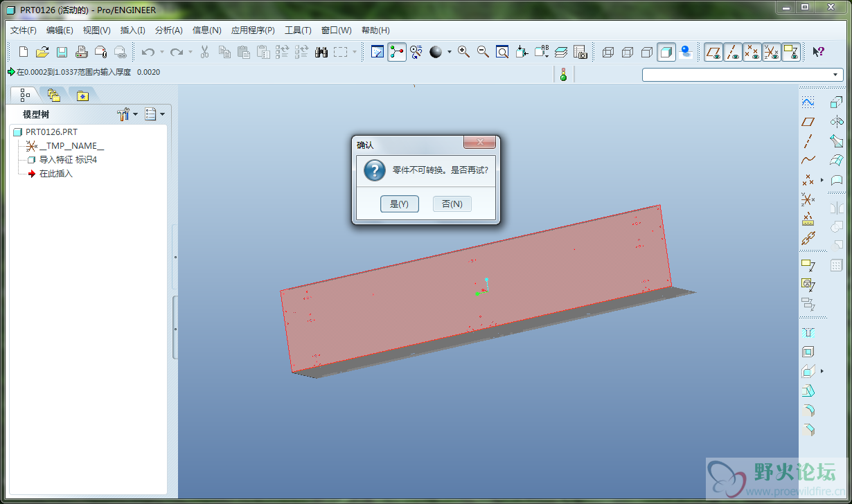This screenshot has width=852, height=504.
Task: Save the part with the floppy disk icon
Action: [x=62, y=52]
